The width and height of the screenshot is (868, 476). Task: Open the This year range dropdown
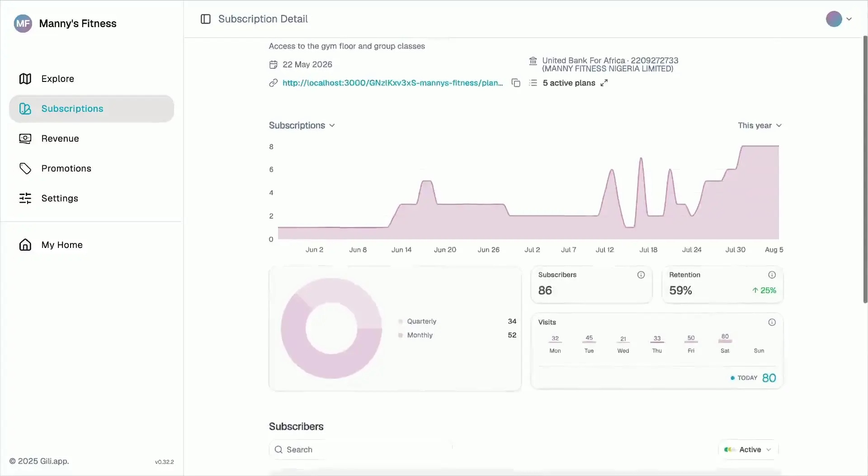tap(759, 125)
